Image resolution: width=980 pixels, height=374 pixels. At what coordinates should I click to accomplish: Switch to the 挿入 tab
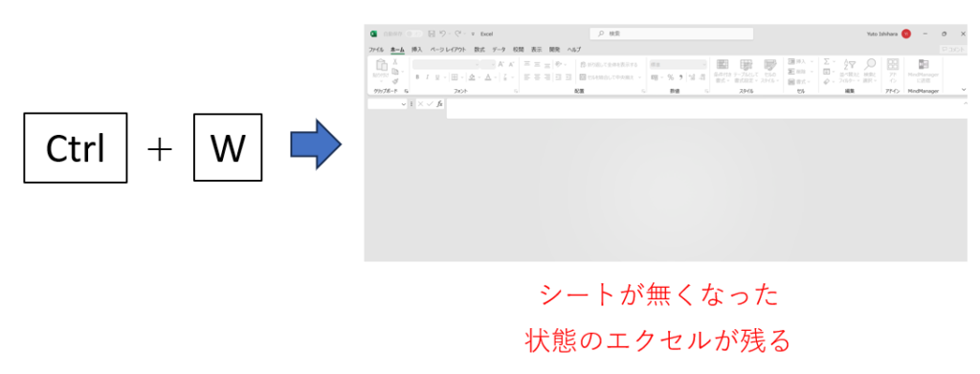pos(417,50)
